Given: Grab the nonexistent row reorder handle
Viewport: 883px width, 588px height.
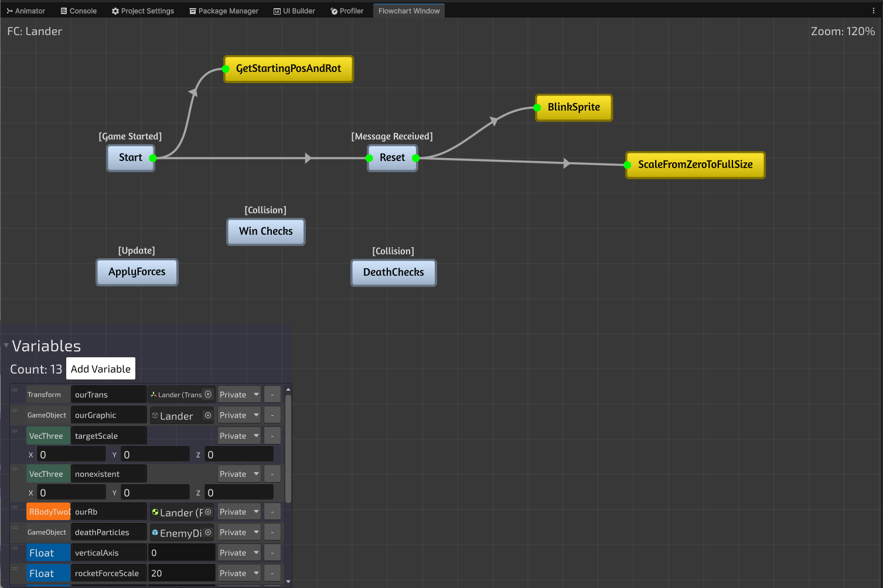Looking at the screenshot, I should [x=15, y=469].
